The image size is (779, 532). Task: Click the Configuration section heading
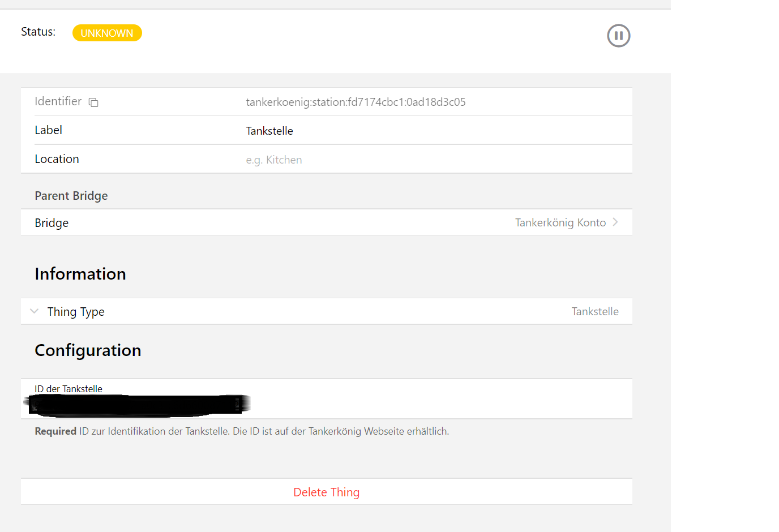88,350
